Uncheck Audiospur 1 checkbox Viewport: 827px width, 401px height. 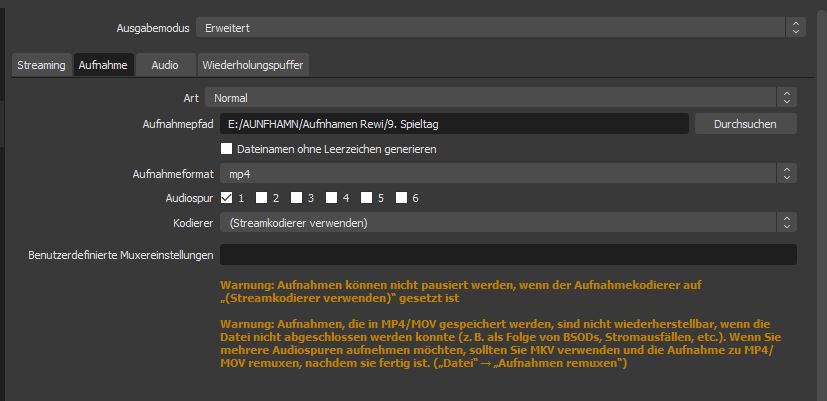tap(226, 198)
